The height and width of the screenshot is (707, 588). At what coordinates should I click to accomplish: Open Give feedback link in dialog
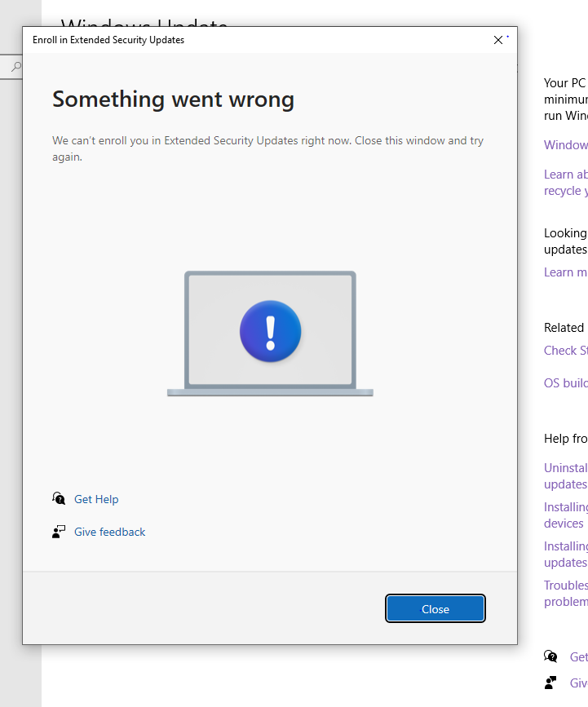[x=109, y=532]
